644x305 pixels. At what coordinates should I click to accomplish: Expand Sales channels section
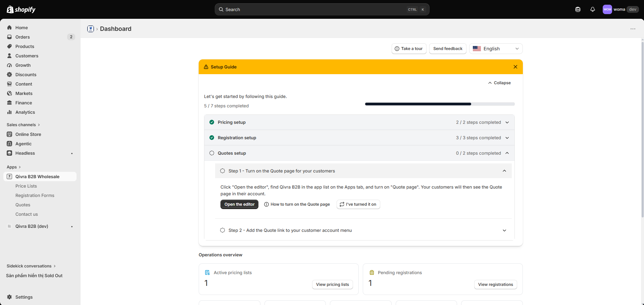click(23, 125)
